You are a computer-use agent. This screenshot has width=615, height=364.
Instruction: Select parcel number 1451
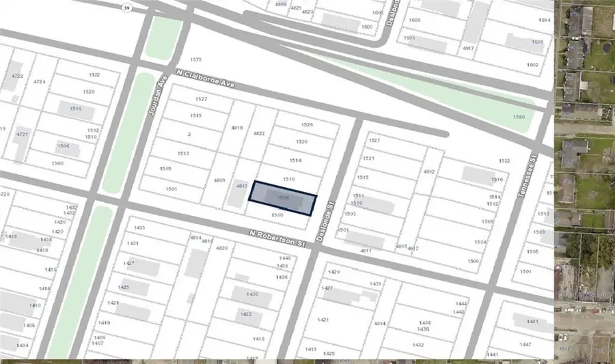pos(532,321)
